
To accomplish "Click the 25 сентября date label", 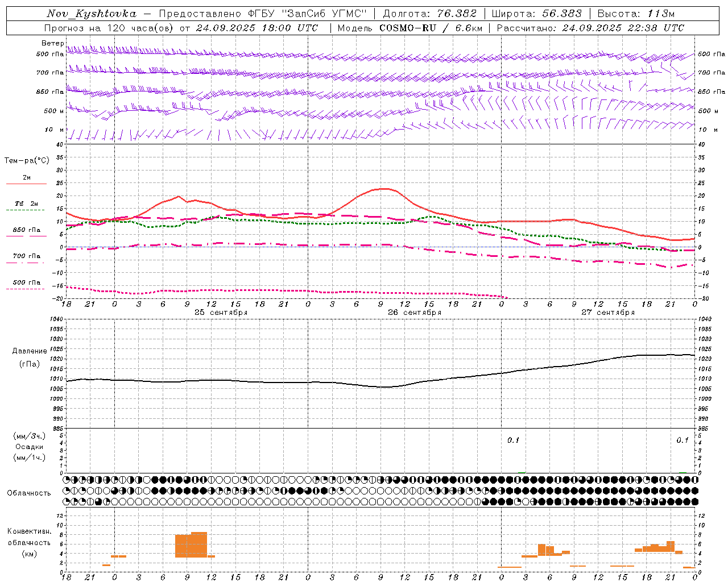I will tap(221, 313).
